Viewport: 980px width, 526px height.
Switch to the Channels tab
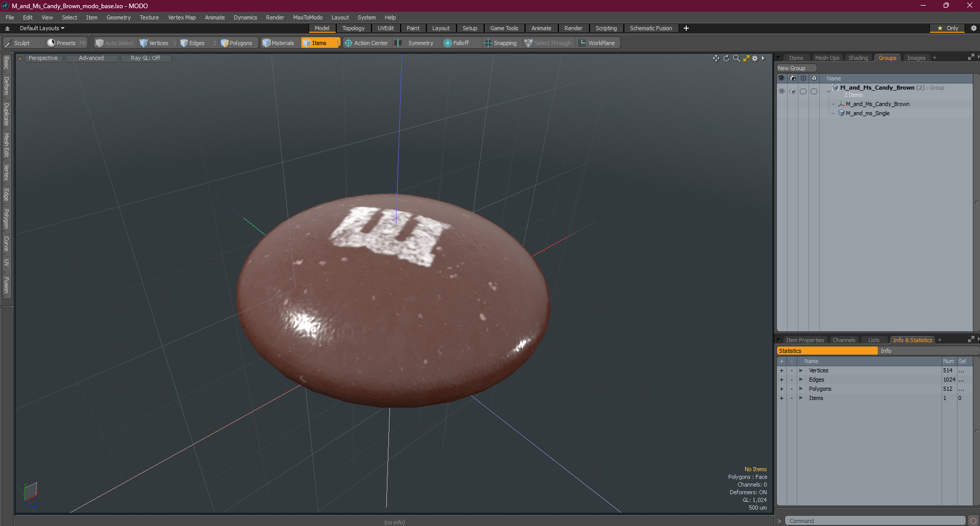844,340
